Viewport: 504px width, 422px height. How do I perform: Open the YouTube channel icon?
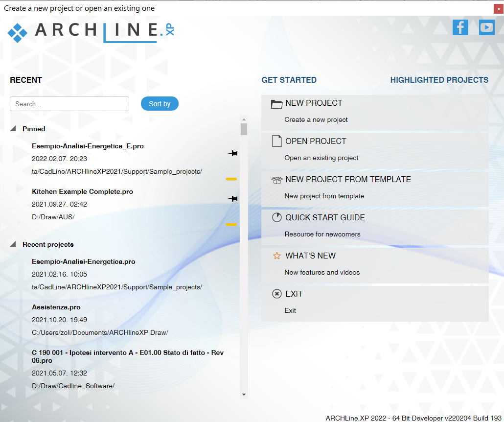click(x=486, y=27)
